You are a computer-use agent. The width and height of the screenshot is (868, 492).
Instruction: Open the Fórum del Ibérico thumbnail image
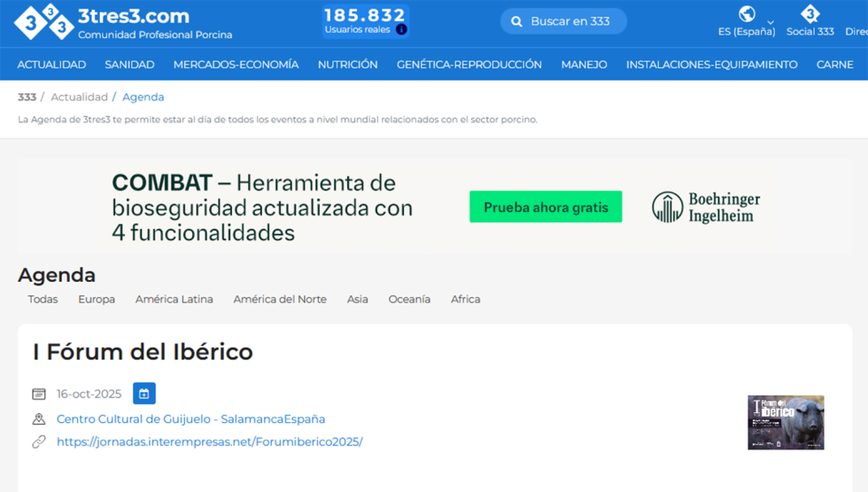click(x=786, y=422)
